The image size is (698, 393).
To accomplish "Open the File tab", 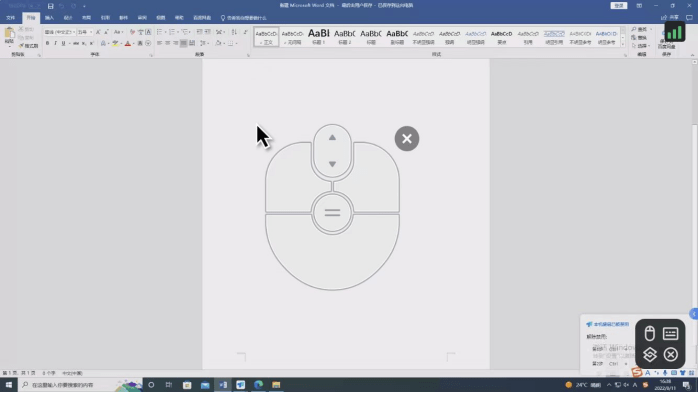I will click(10, 18).
